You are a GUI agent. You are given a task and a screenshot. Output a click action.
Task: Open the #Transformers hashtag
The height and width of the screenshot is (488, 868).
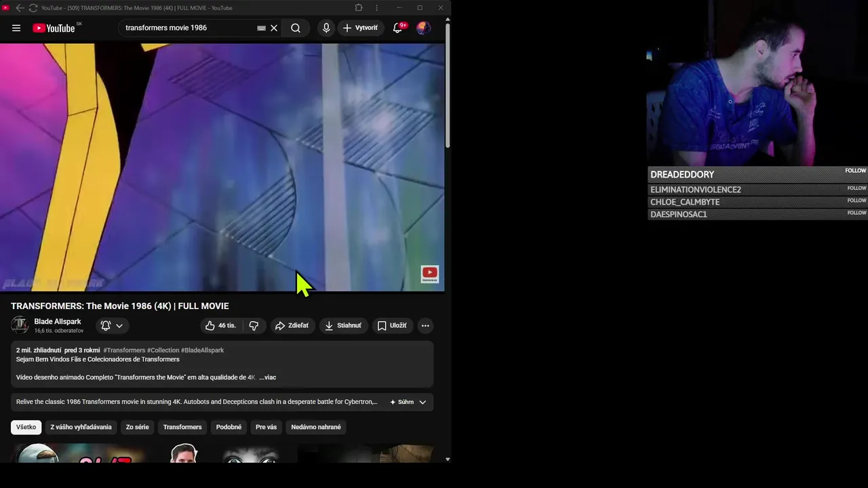click(124, 350)
